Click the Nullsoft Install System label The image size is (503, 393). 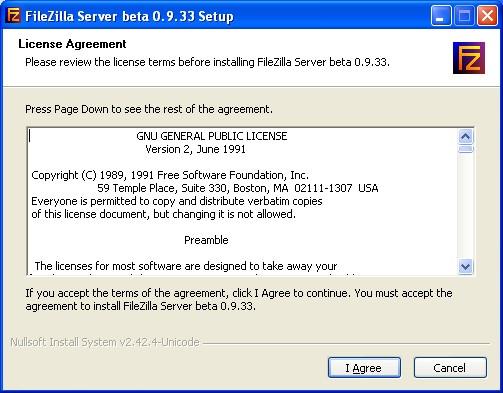tap(105, 342)
